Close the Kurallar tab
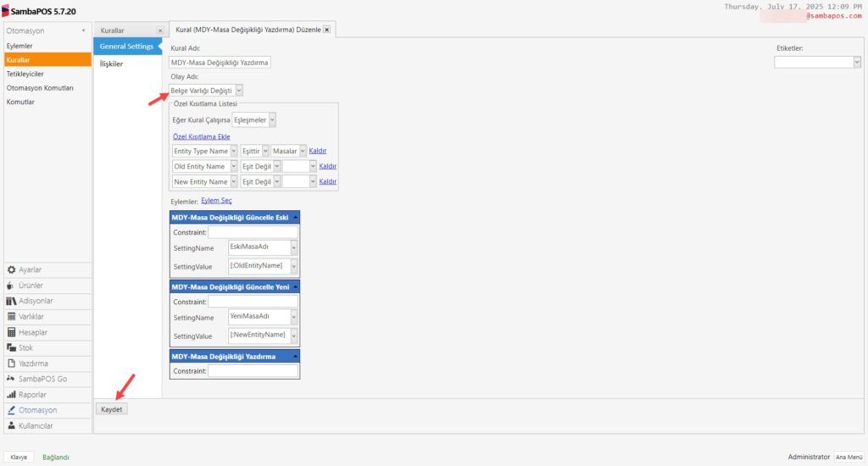Image resolution: width=868 pixels, height=466 pixels. (160, 31)
